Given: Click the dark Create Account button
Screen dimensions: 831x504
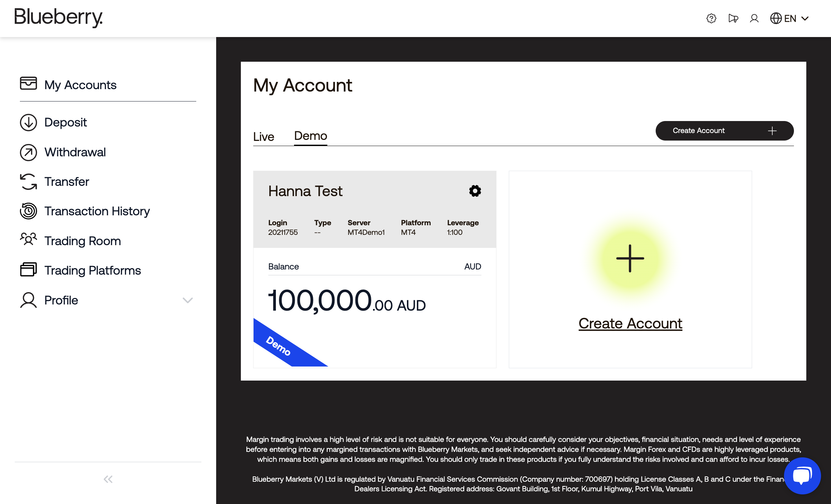Looking at the screenshot, I should tap(725, 131).
